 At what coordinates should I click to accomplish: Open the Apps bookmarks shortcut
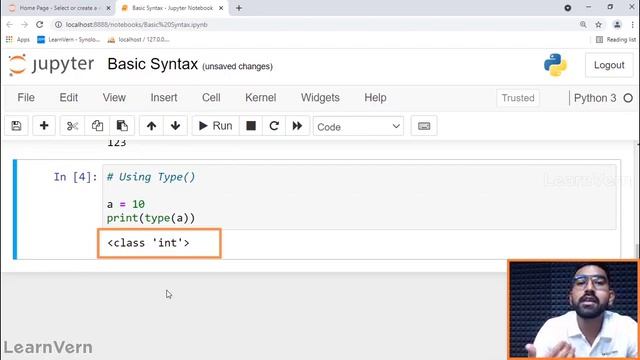tap(18, 40)
